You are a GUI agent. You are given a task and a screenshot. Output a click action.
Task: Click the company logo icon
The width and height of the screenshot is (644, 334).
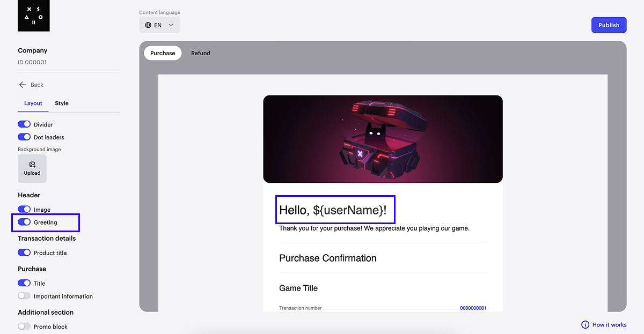pos(33,16)
